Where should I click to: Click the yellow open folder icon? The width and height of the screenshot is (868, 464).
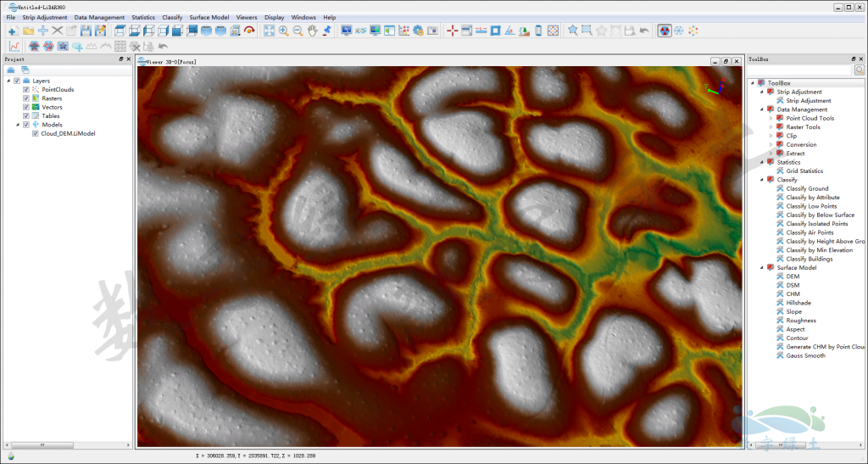(28, 31)
